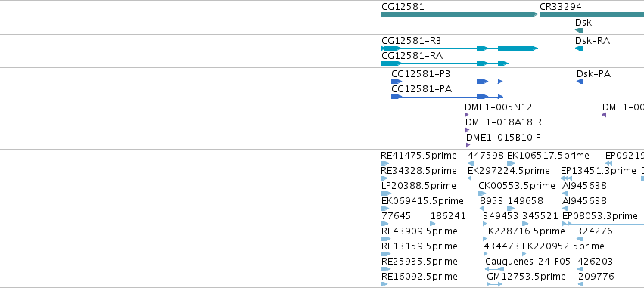Click the Dsk-PA protein arrow
644x288 pixels.
[x=580, y=82]
